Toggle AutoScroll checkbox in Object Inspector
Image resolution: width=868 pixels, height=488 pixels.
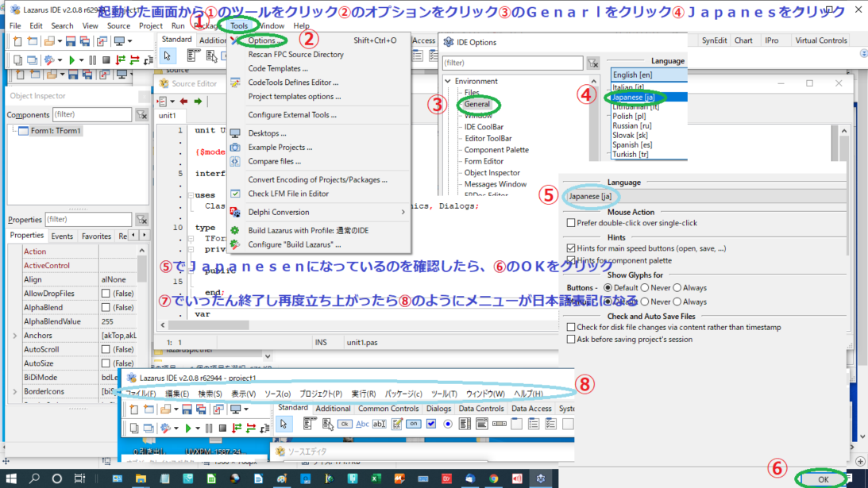click(106, 349)
